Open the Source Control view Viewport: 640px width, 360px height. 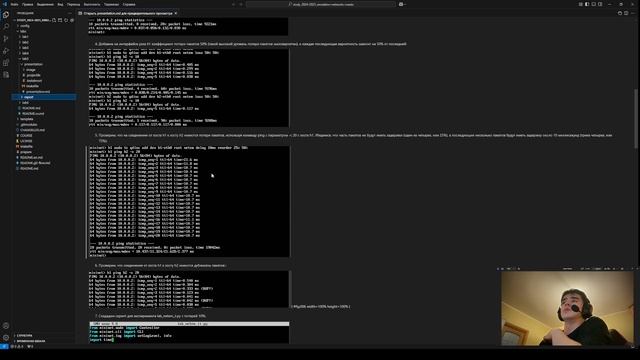[6, 39]
